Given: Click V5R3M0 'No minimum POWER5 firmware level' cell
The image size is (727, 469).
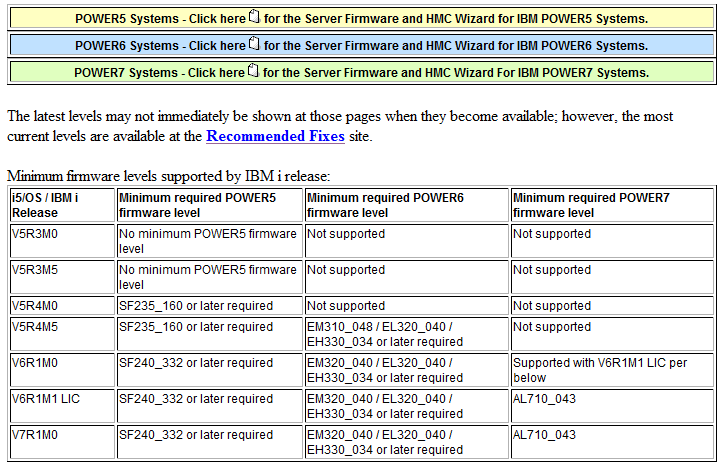Looking at the screenshot, I should tap(210, 241).
